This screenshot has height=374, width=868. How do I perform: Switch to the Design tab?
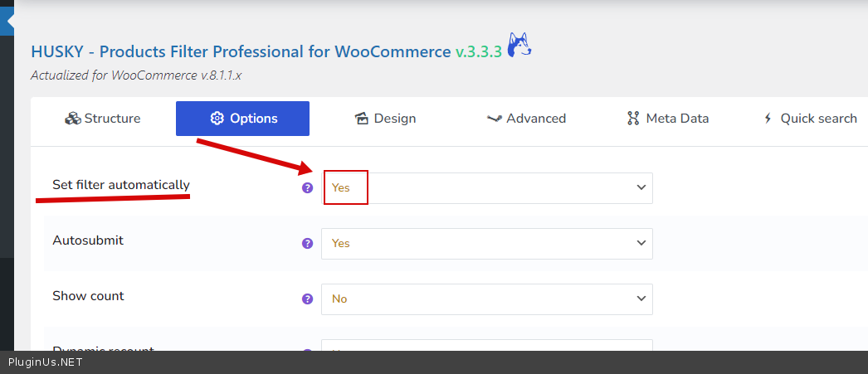click(x=385, y=119)
